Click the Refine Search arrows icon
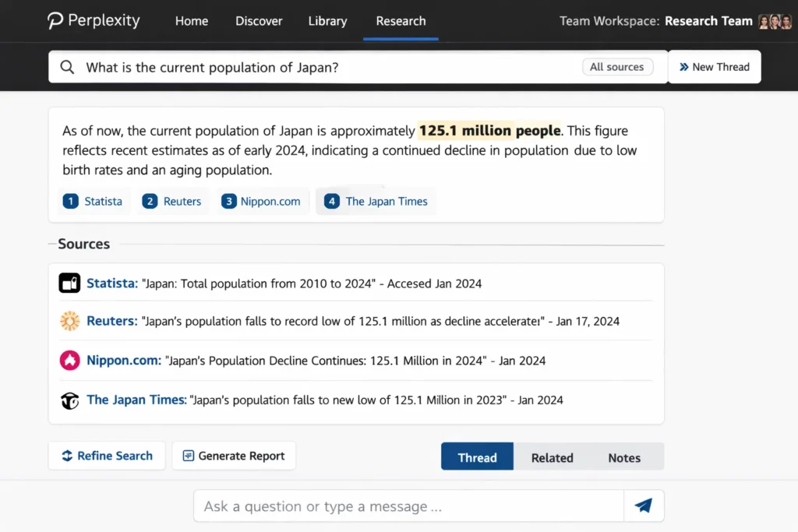Viewport: 798px width, 532px height. pyautogui.click(x=67, y=456)
